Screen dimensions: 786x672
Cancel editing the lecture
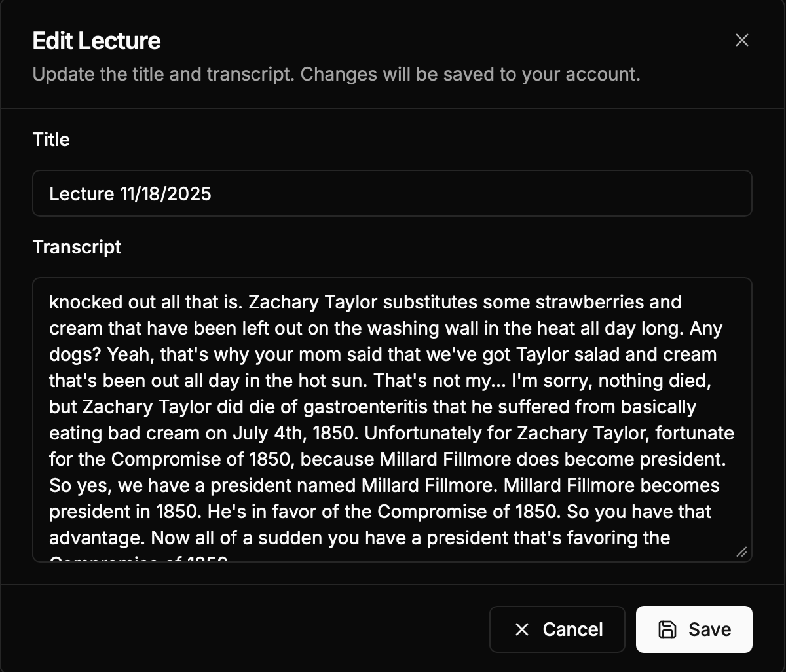(557, 629)
